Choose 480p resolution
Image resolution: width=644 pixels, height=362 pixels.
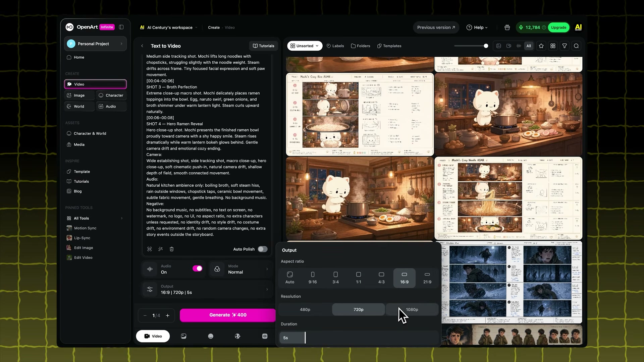pos(305,309)
